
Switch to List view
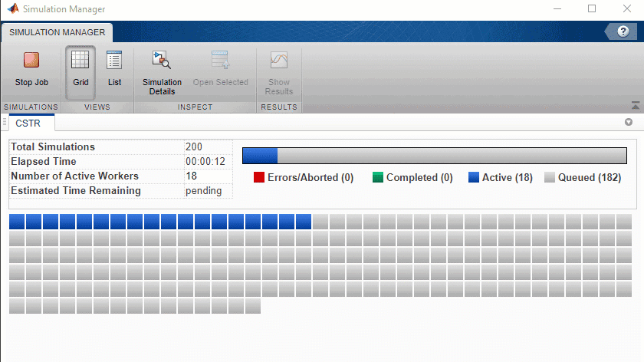[114, 61]
